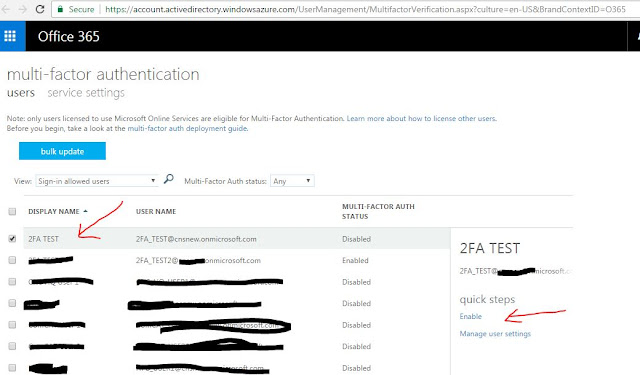
Task: Check the checkbox in the fourth user row
Action: [12, 303]
